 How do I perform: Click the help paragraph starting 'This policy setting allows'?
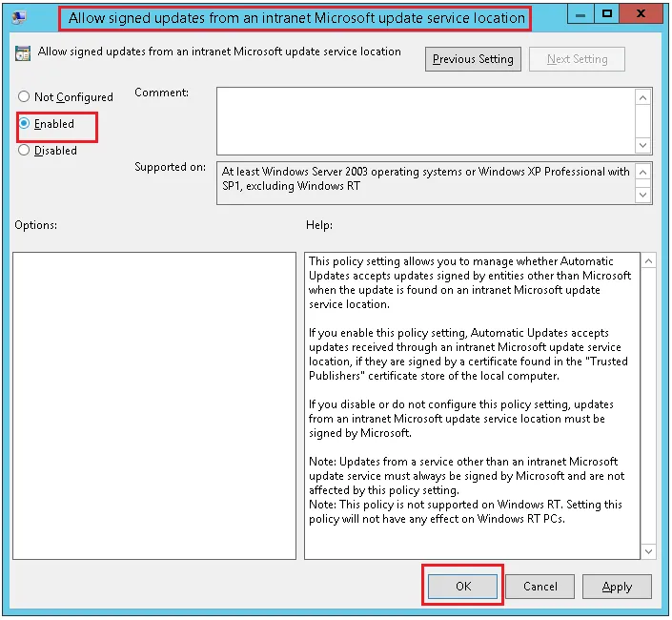coord(470,282)
